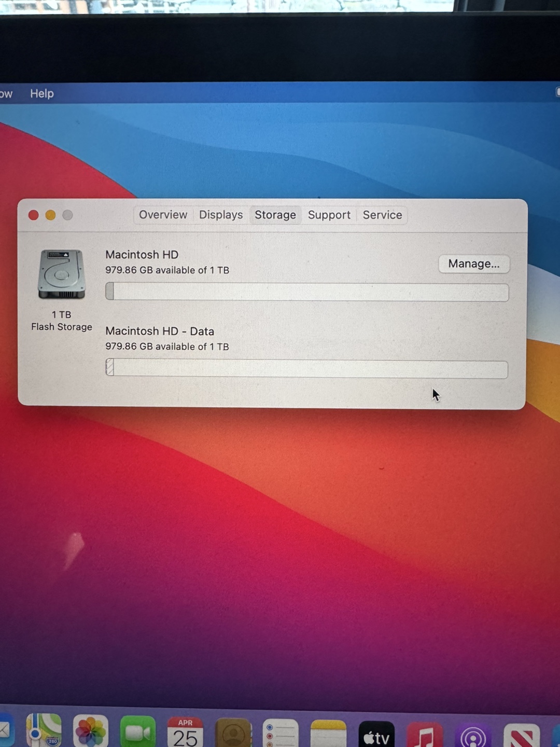Open Reminders in the Dock
Viewport: 560px width, 747px height.
pos(281,733)
